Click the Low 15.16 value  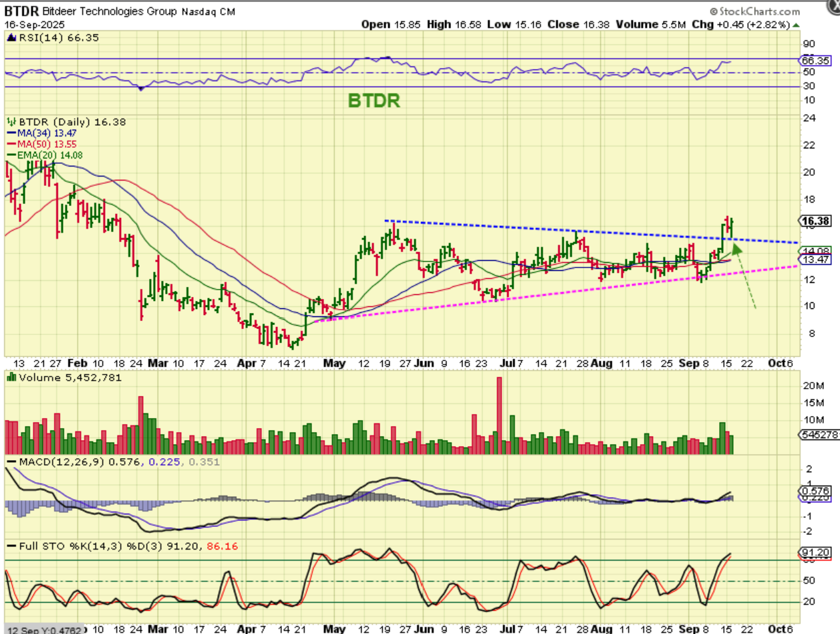click(513, 24)
